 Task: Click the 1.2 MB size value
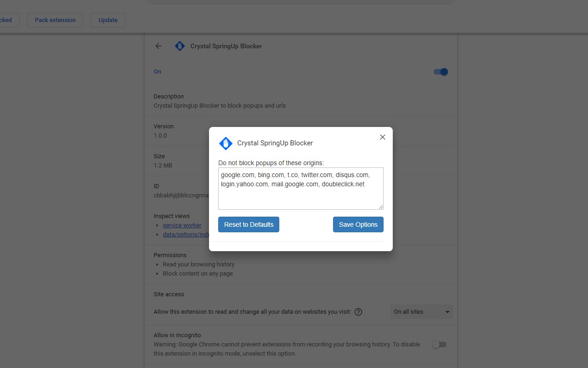[x=163, y=166]
